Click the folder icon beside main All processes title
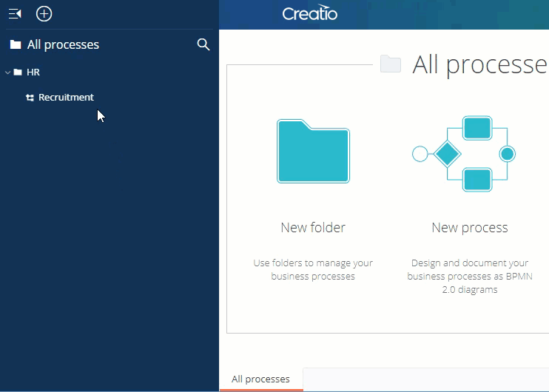This screenshot has height=392, width=549. [x=391, y=64]
